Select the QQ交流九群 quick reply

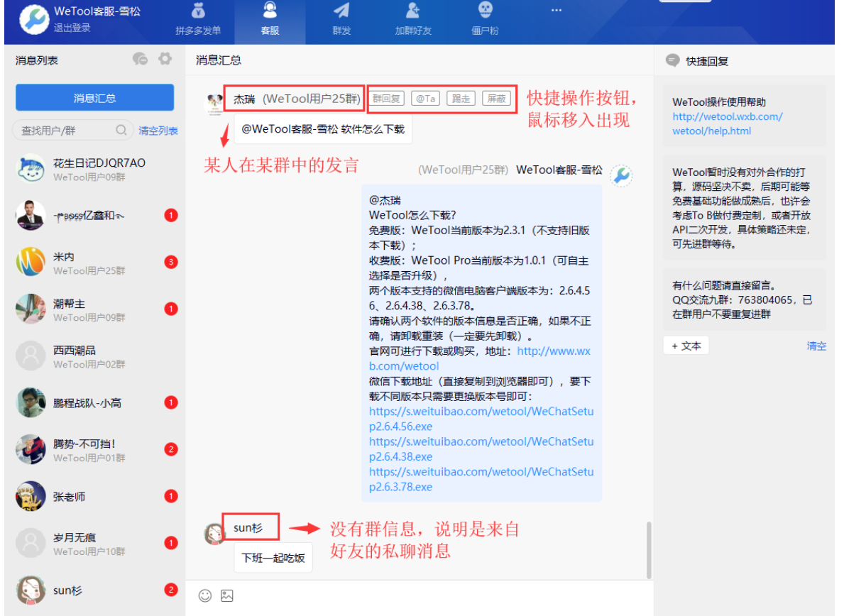pyautogui.click(x=744, y=299)
